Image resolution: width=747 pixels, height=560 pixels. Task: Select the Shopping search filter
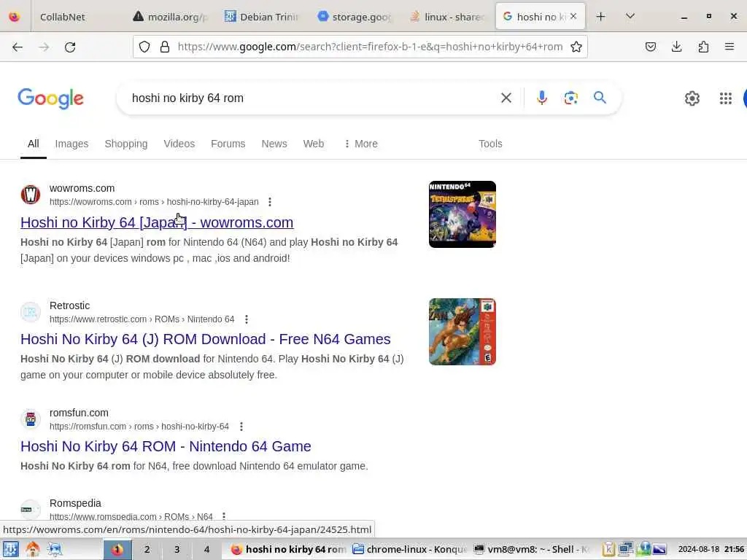point(125,144)
